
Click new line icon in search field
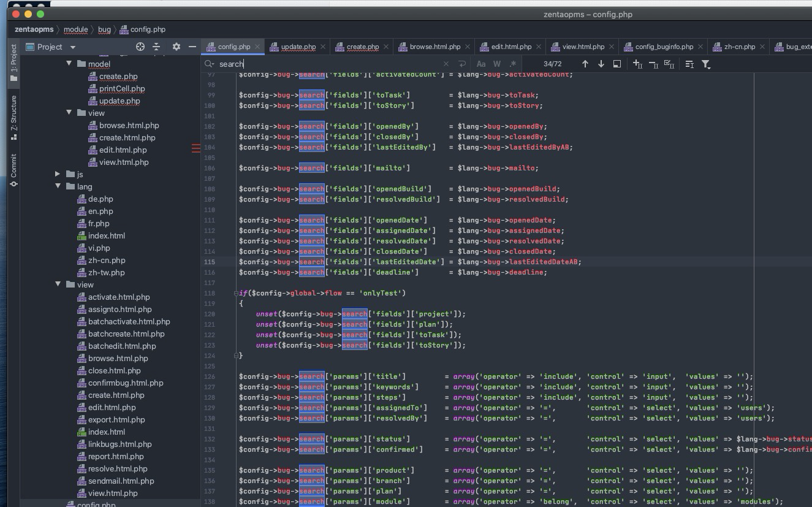(x=462, y=64)
